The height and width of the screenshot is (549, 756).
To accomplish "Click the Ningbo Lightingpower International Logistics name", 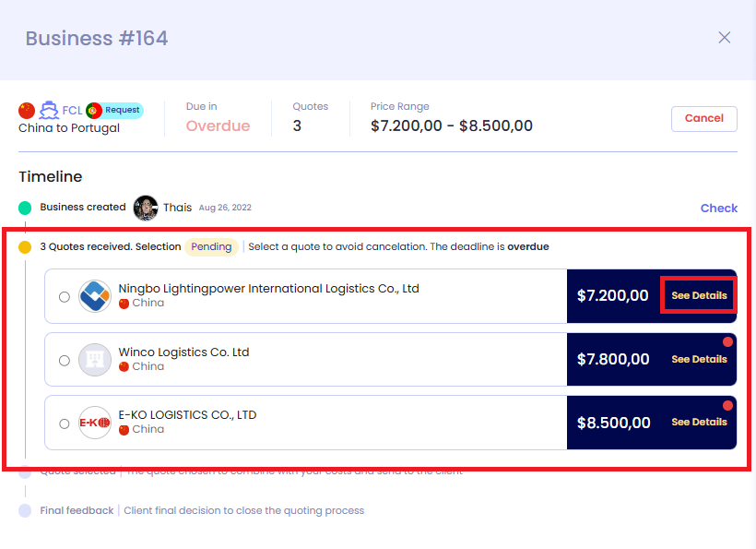I will (268, 289).
